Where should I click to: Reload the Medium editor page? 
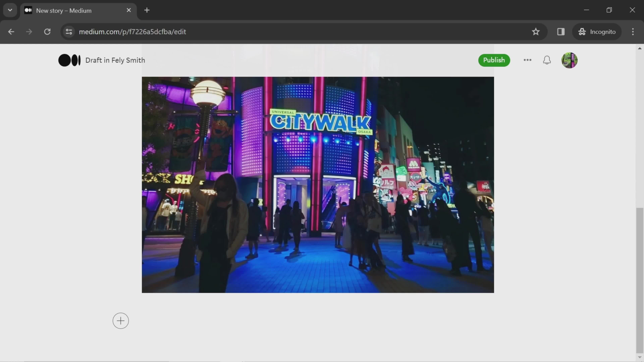click(x=47, y=32)
